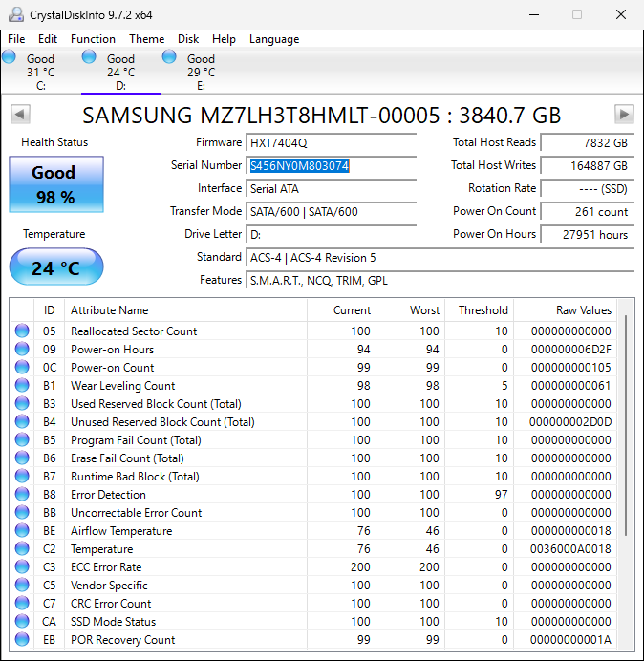Click Total Host Writes value 164887 GB
Screen dimensions: 644x661
coord(587,165)
